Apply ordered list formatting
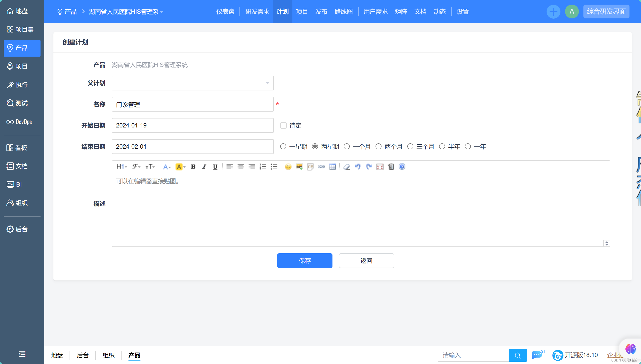 [263, 167]
